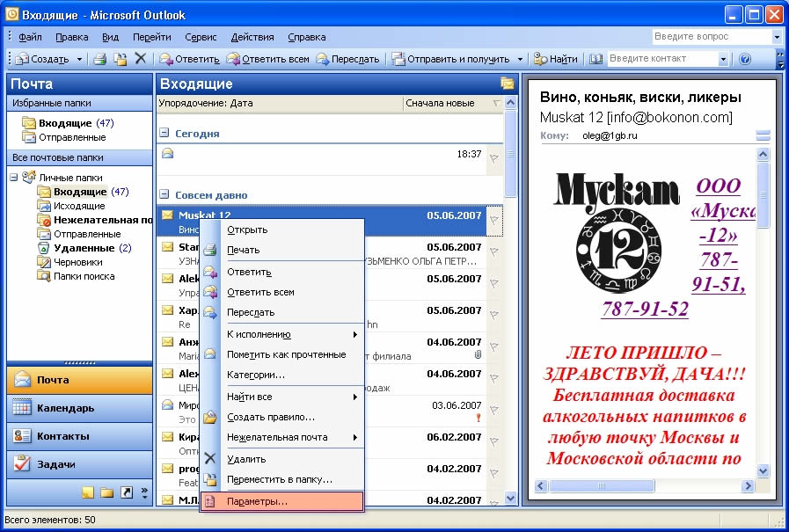This screenshot has height=532, width=789.
Task: Open Shortcuts icon in navigation pane
Action: click(x=126, y=492)
